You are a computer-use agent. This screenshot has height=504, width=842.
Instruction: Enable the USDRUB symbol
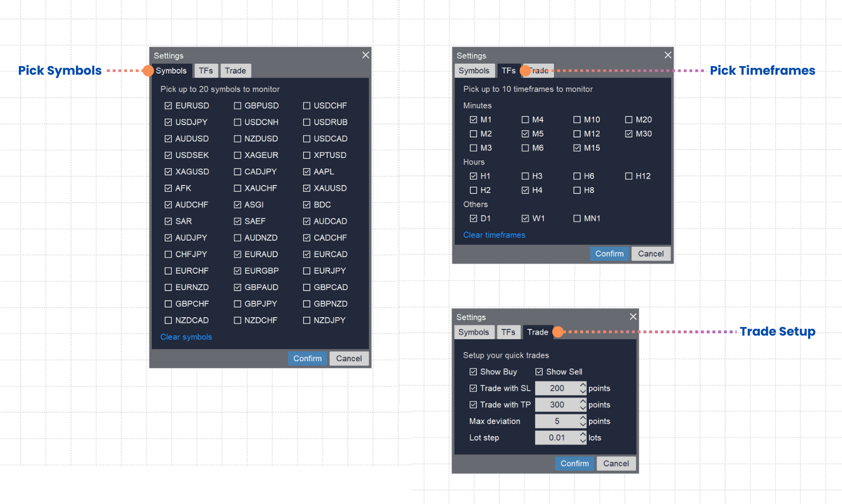(307, 122)
